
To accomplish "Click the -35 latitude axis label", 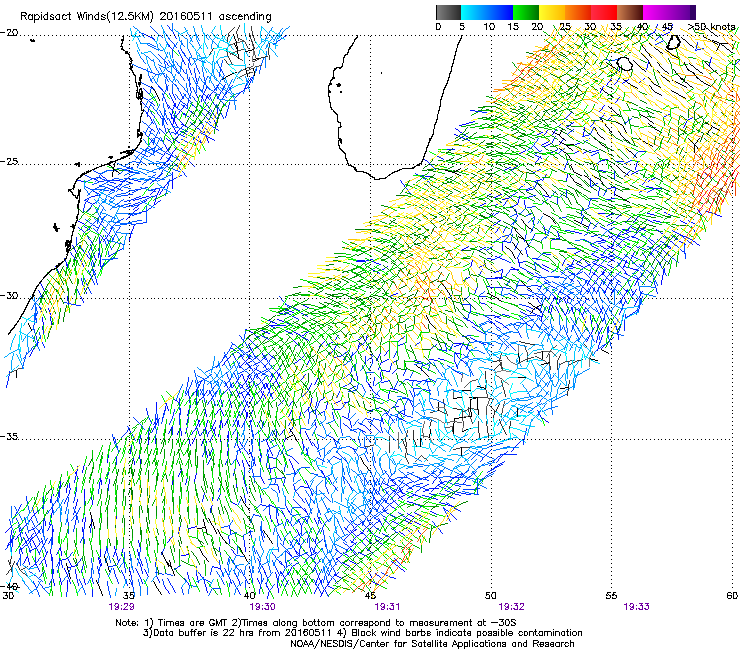I will coord(9,437).
